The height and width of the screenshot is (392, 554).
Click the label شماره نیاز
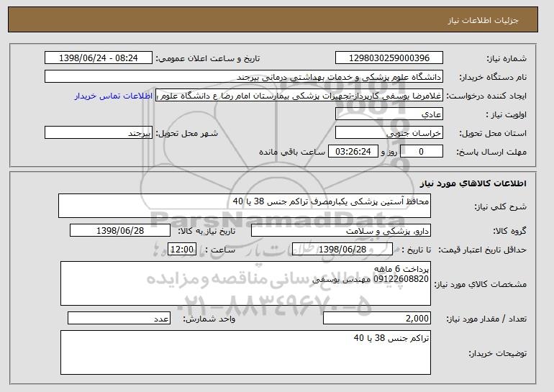[507, 59]
